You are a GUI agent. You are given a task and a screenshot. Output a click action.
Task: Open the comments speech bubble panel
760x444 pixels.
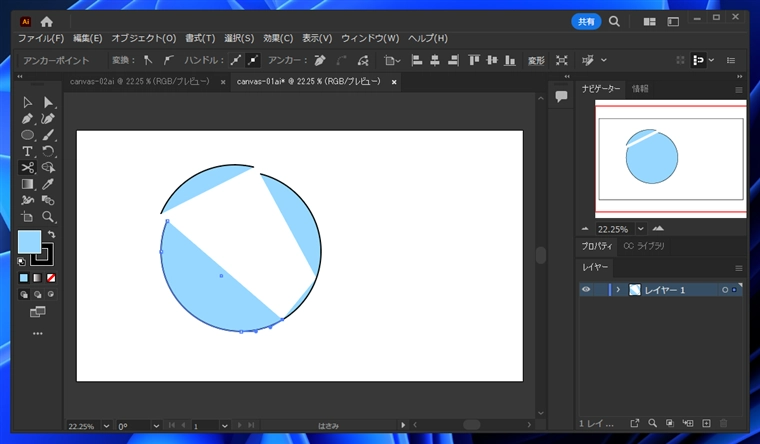562,96
